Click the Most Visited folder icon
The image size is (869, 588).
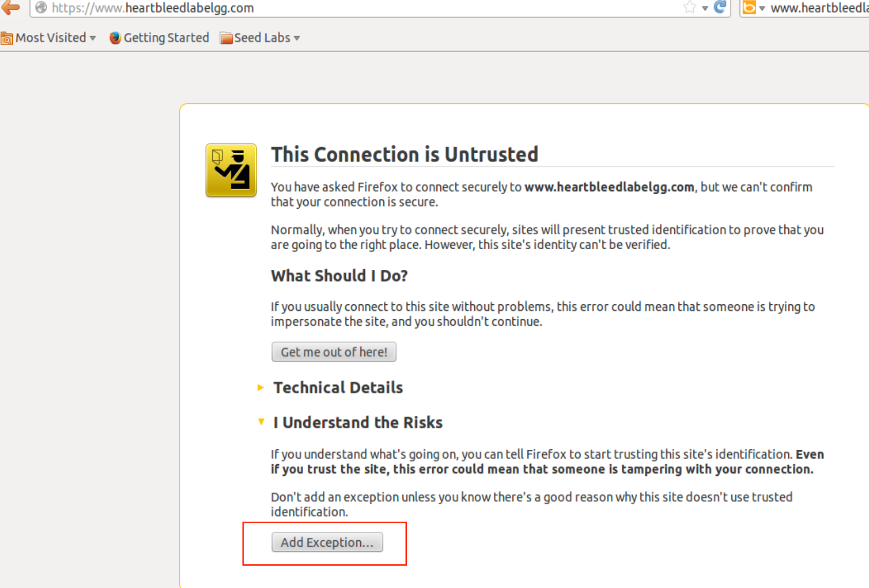point(7,38)
